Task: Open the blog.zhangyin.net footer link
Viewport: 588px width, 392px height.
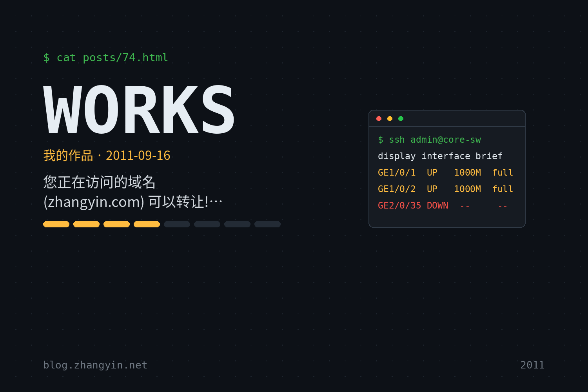Action: point(95,365)
